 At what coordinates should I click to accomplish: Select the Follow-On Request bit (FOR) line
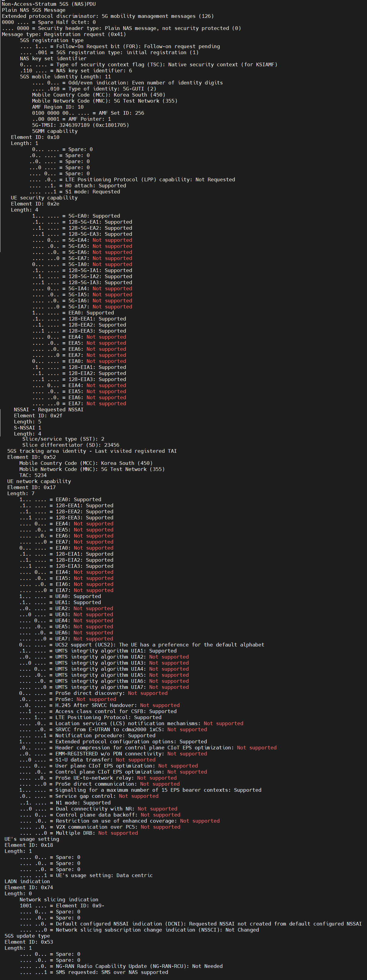pyautogui.click(x=120, y=46)
